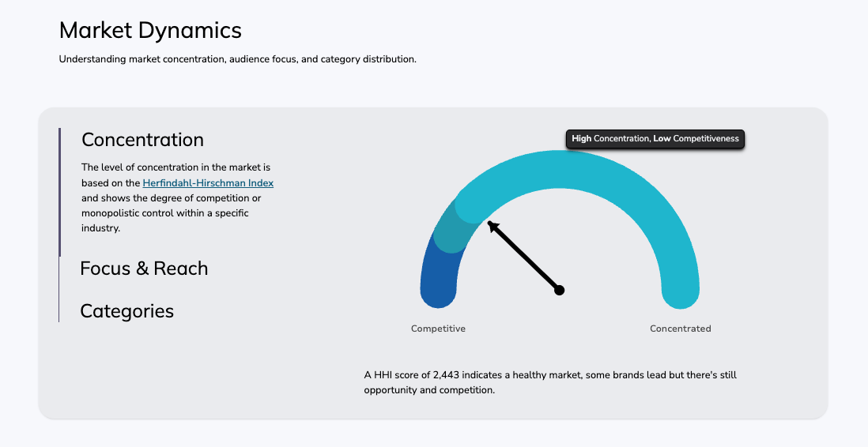This screenshot has width=868, height=447.
Task: Click the purple accent bar beside Concentration
Action: tap(59, 192)
